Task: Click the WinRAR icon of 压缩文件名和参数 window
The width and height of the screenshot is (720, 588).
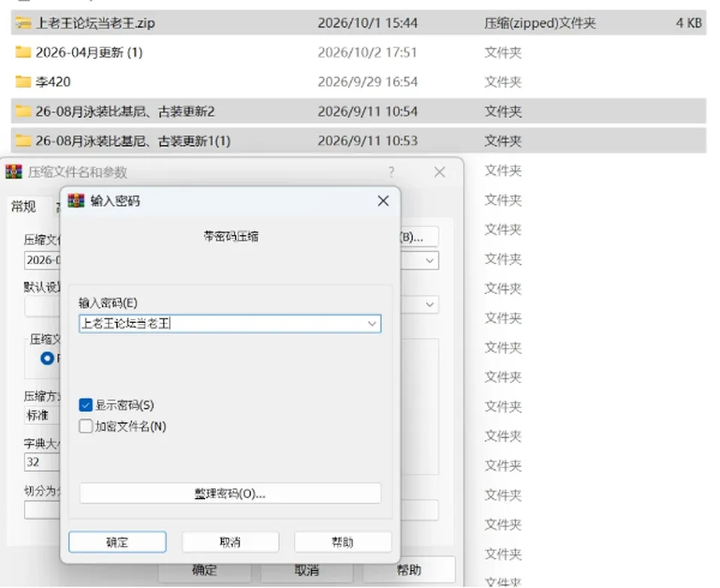Action: [13, 172]
